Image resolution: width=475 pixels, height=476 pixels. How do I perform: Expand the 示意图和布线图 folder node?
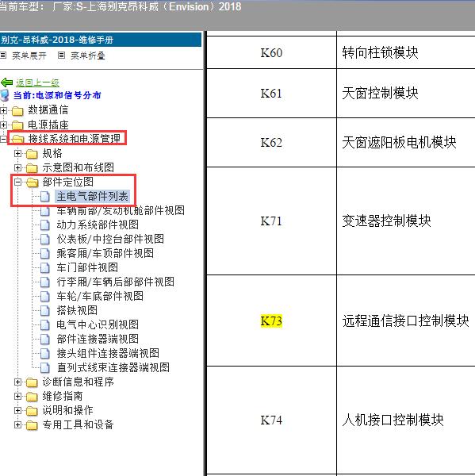click(x=17, y=167)
